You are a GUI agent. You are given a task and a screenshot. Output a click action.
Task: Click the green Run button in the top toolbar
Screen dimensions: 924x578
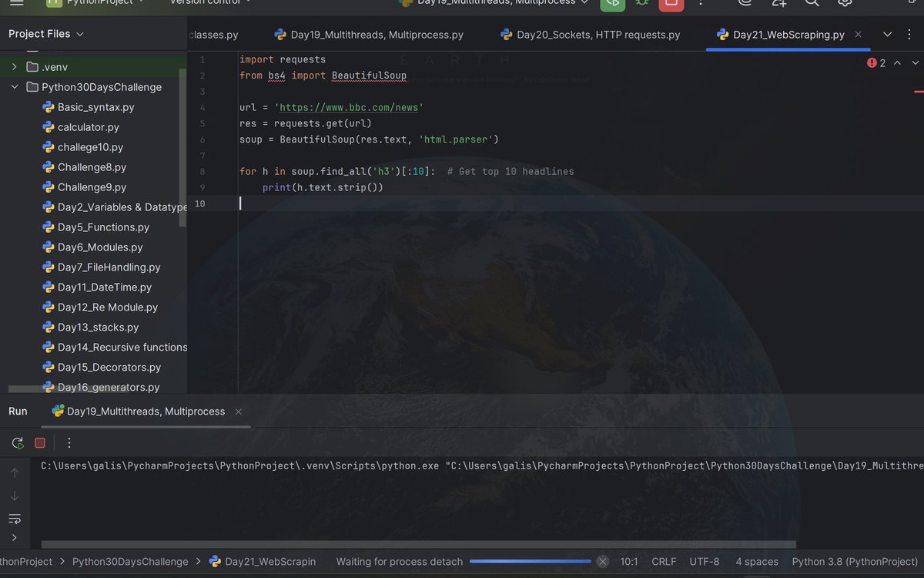(x=613, y=3)
